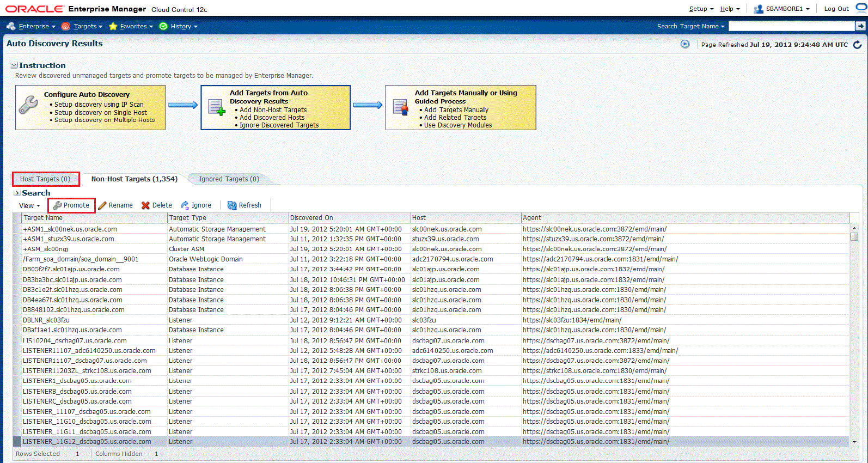Viewport: 868px width, 463px height.
Task: Click the Configure Auto Discovery wrench icon
Action: 28,105
